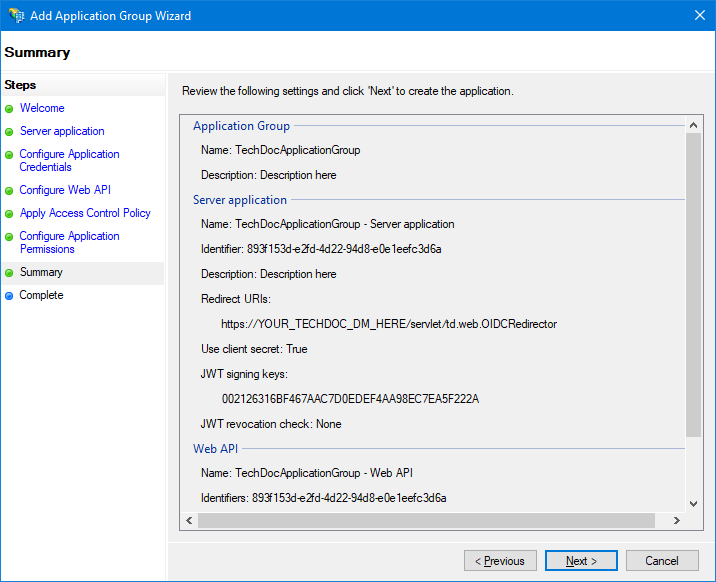716x582 pixels.
Task: Select the Complete step
Action: (41, 295)
